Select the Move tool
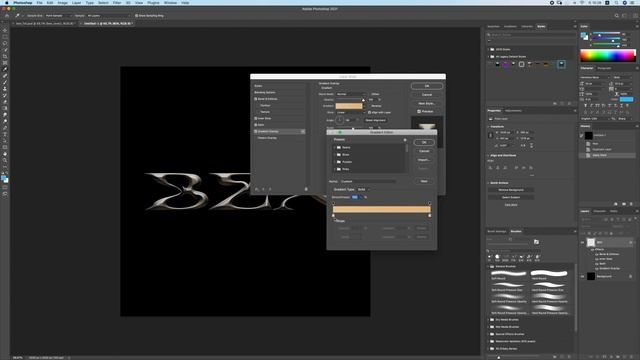Viewport: 640px width, 360px height. coord(5,30)
